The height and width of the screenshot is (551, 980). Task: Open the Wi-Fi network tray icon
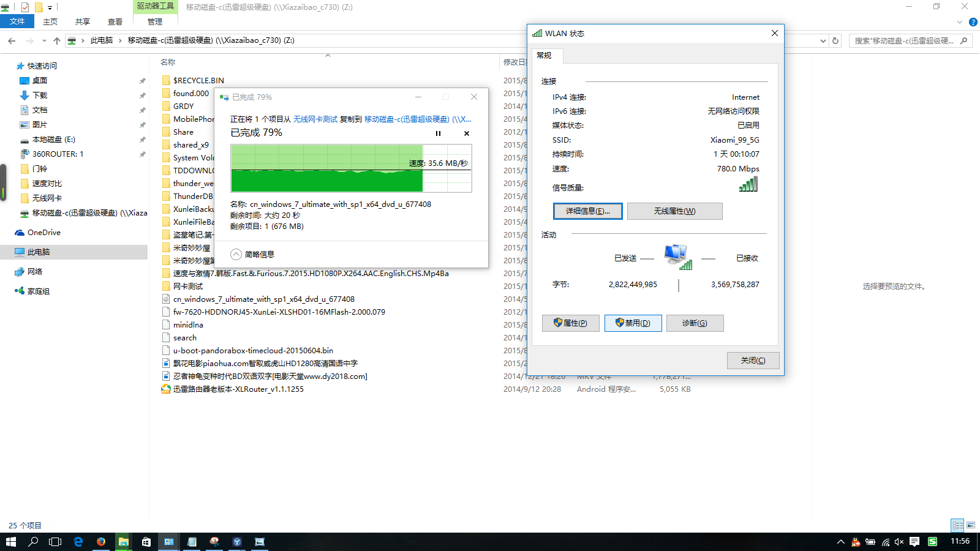[886, 542]
